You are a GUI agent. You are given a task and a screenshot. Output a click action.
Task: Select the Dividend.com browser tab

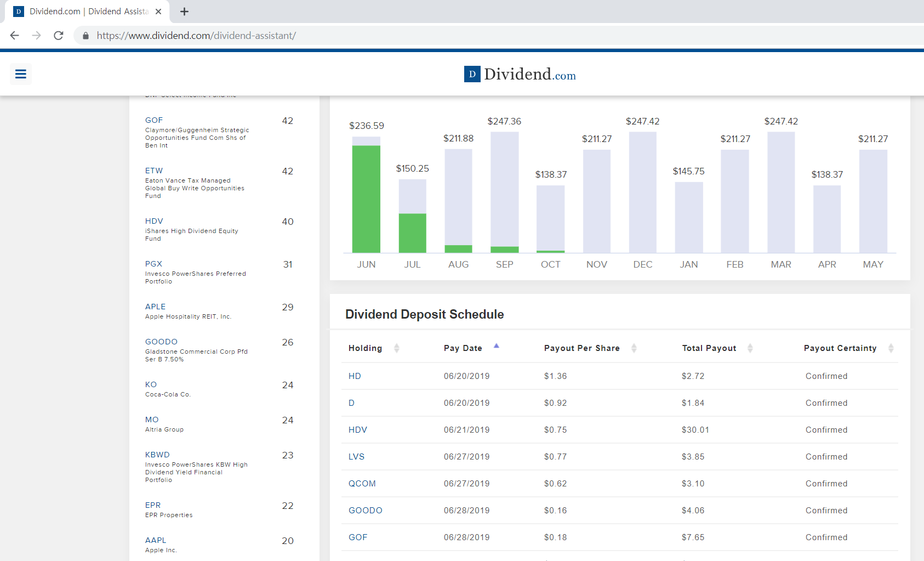88,12
